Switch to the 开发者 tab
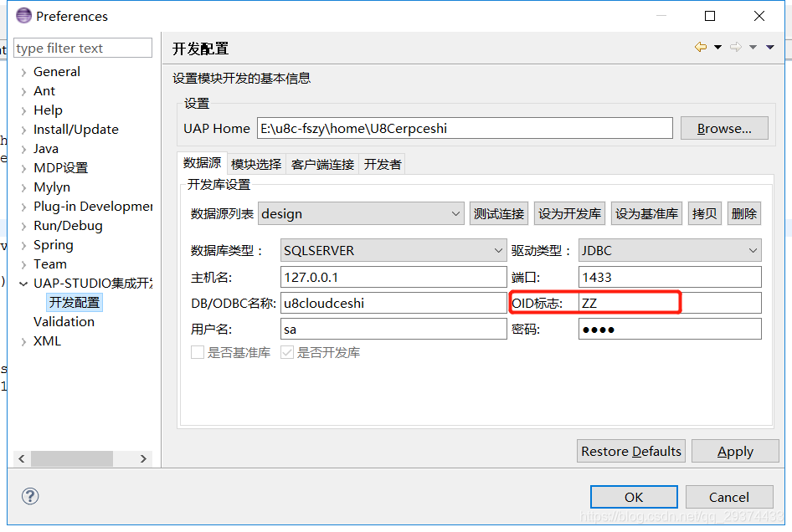This screenshot has height=532, width=792. click(383, 164)
